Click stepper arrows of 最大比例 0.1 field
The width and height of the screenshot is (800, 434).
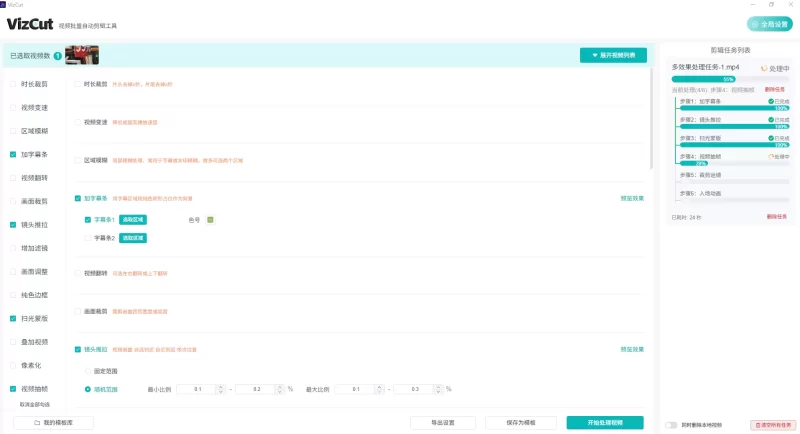(379, 389)
